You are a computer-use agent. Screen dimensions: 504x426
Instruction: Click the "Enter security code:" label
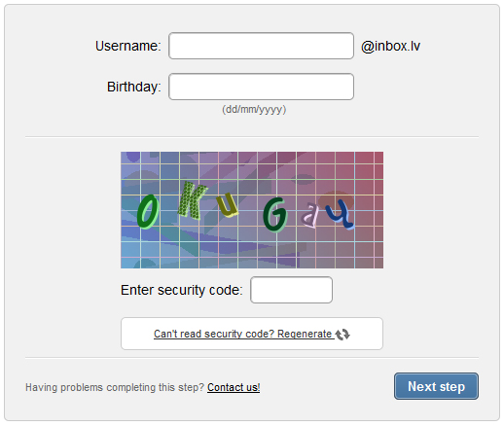[182, 290]
